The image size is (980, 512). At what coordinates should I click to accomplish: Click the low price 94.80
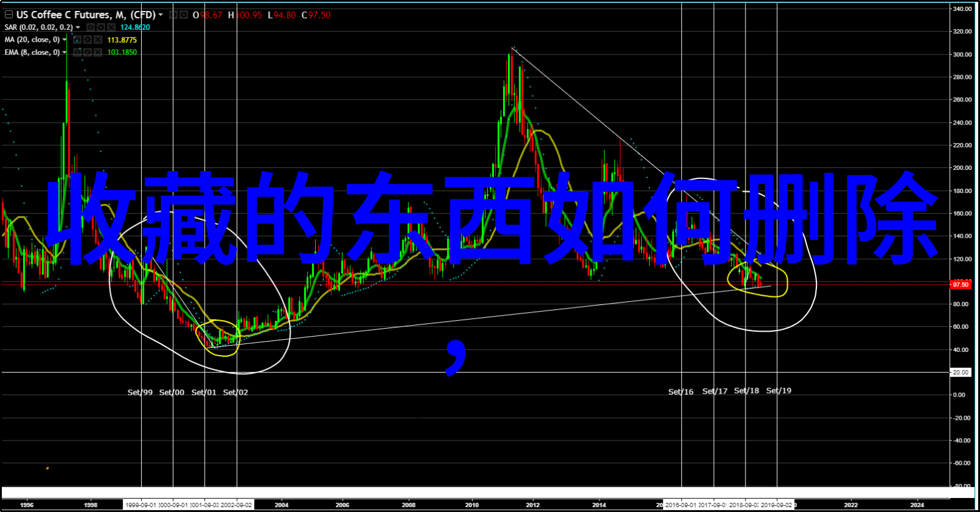(285, 15)
